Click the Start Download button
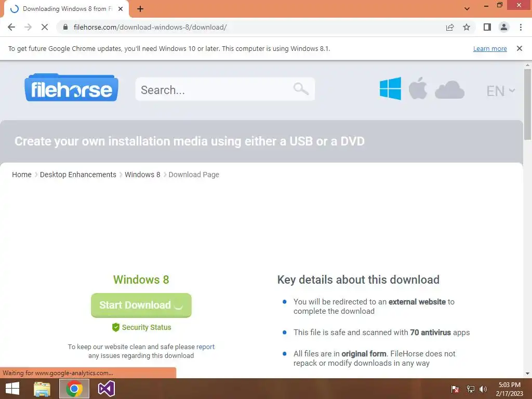Screen dimensions: 532x399 pos(141,305)
